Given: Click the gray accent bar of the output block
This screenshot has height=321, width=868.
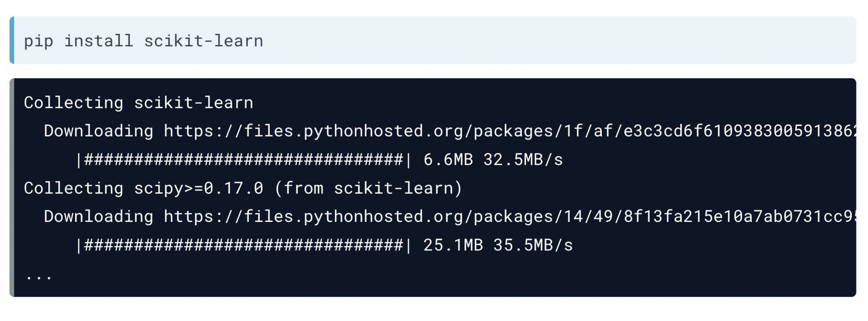Looking at the screenshot, I should click(x=12, y=187).
